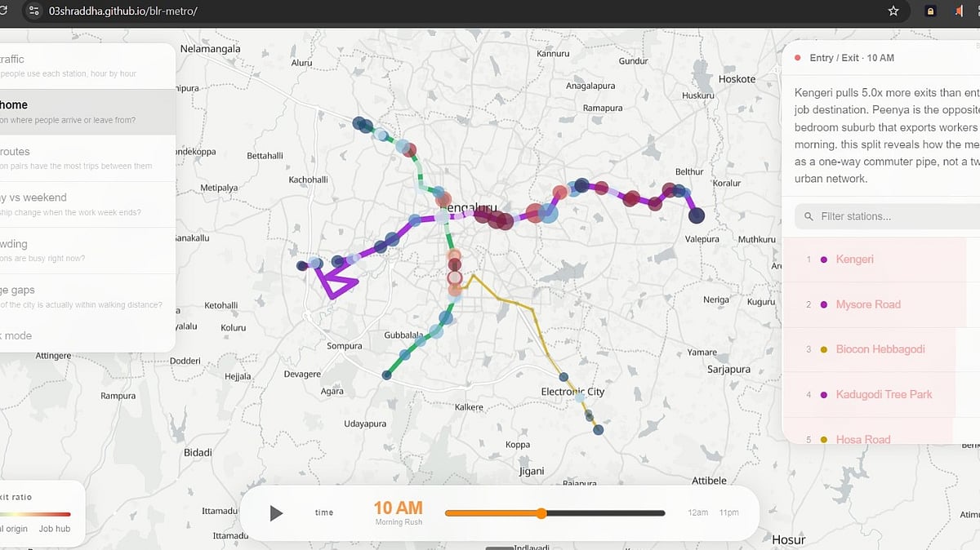This screenshot has height=550, width=980.
Task: Click the Sompura label on the map
Action: (x=344, y=346)
